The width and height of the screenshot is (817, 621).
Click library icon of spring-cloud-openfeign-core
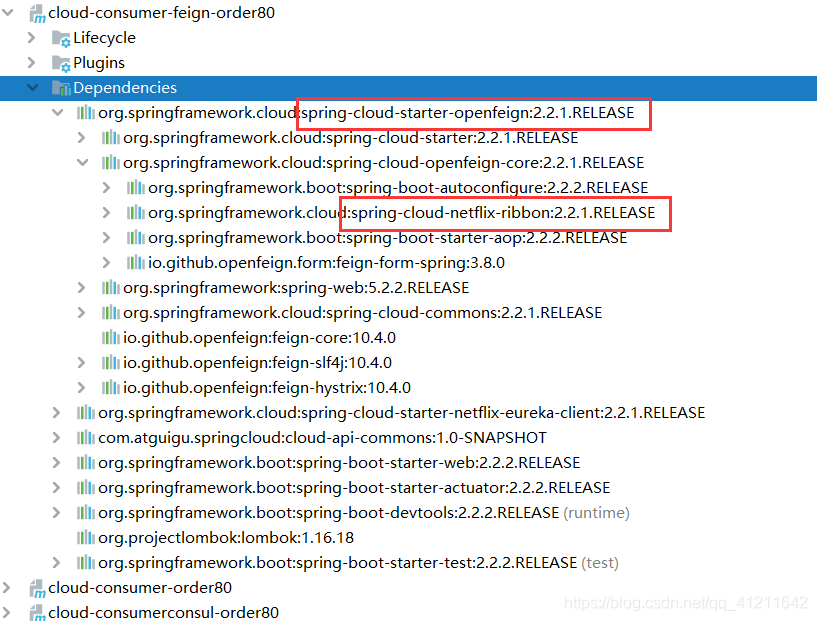[x=110, y=163]
